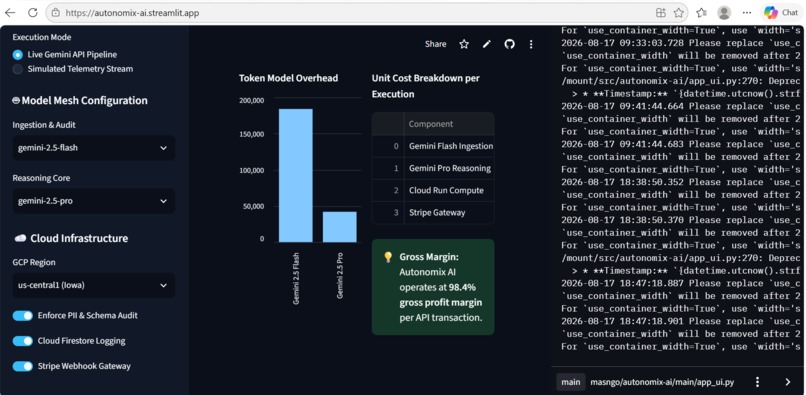Click log line timestamped 18:47:18.901
The image size is (806, 395).
click(681, 321)
